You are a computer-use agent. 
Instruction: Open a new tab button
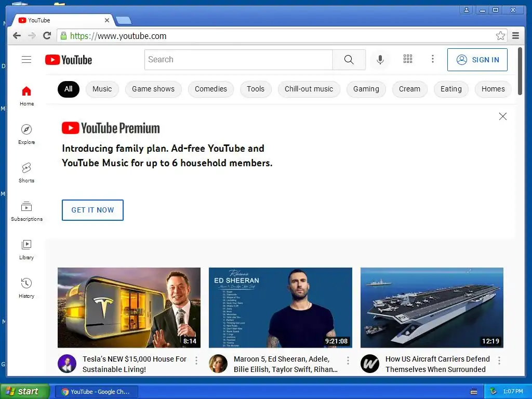tap(124, 20)
